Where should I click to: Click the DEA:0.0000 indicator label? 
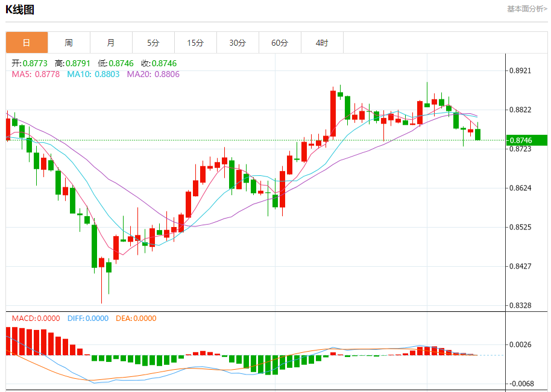(x=136, y=319)
